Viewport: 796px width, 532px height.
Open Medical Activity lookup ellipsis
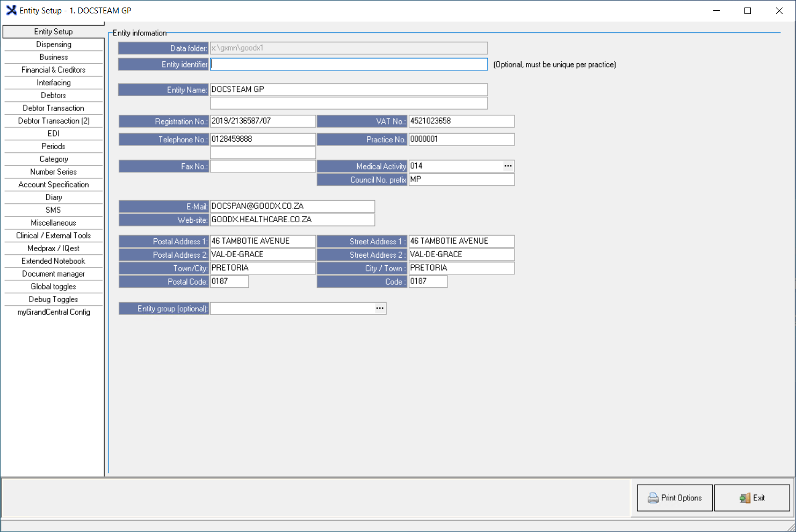click(508, 166)
